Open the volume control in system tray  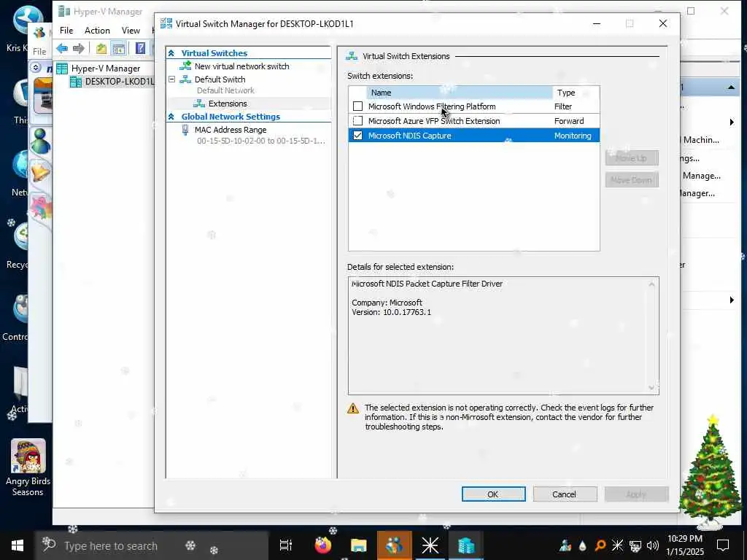click(x=653, y=545)
